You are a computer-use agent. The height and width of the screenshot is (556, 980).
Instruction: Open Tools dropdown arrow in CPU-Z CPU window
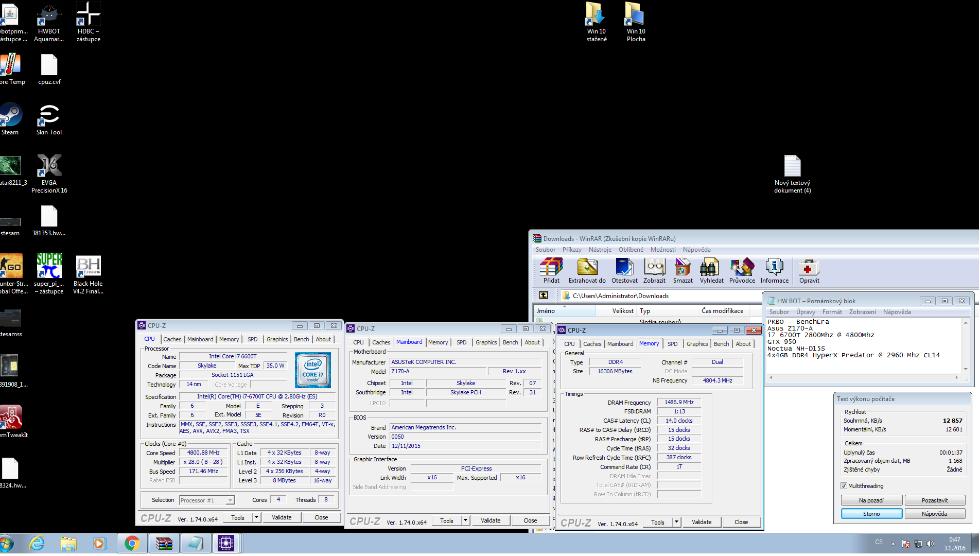tap(256, 517)
